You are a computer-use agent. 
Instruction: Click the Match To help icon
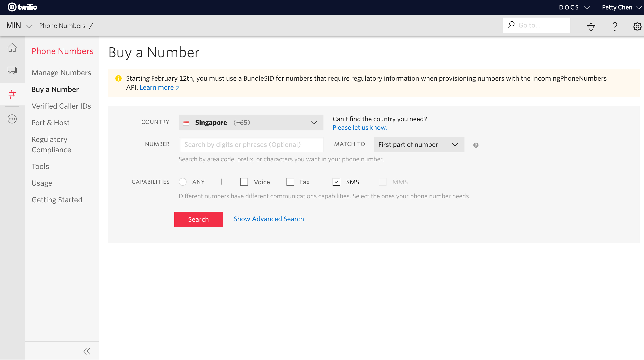[x=476, y=145]
